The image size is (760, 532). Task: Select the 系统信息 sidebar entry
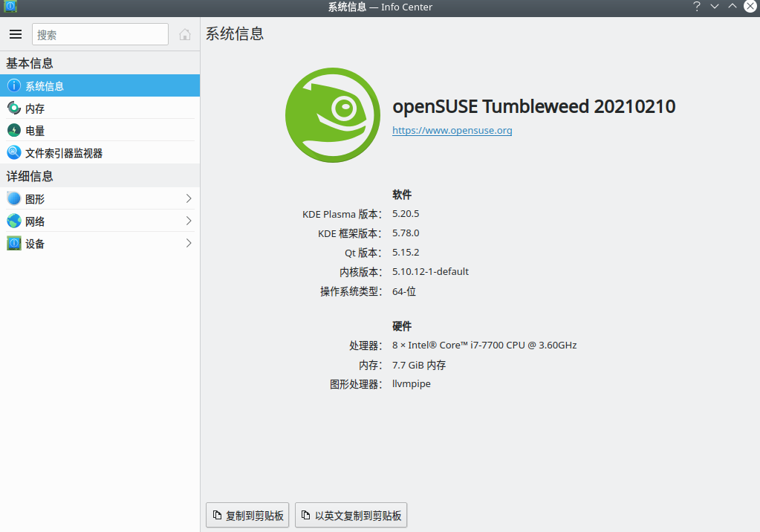(x=100, y=86)
